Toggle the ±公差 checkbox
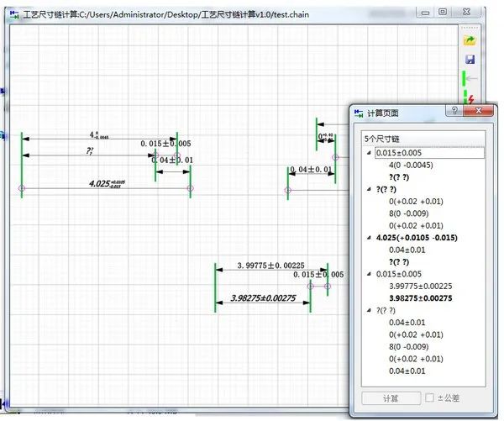This screenshot has width=504, height=421. [x=429, y=397]
